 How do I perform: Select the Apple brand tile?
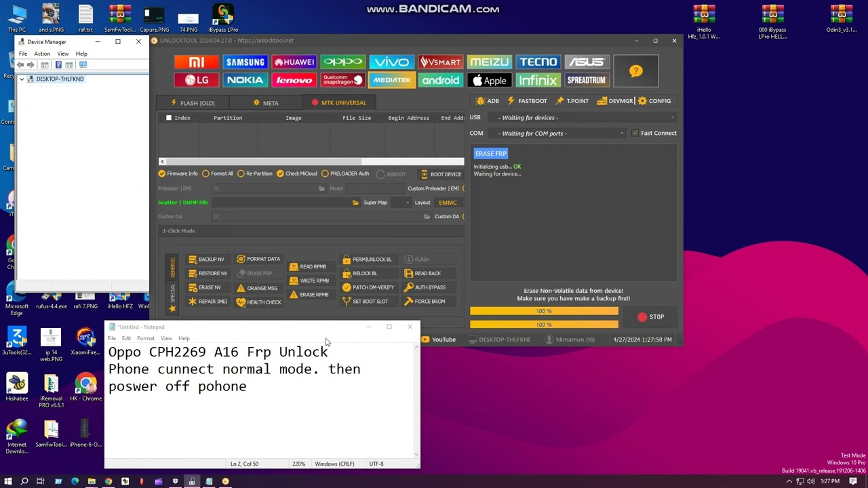pos(489,81)
